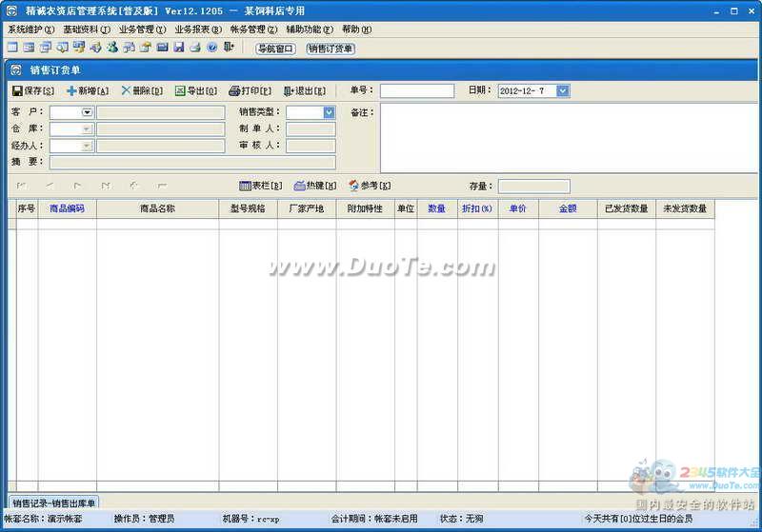Click the cascading windows icon in main toolbar
The image size is (762, 532).
coord(46,47)
